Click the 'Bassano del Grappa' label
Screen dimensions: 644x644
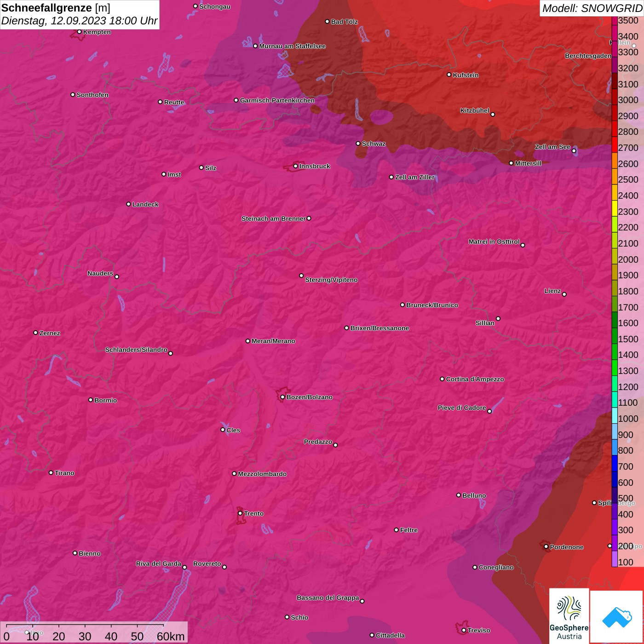[328, 598]
